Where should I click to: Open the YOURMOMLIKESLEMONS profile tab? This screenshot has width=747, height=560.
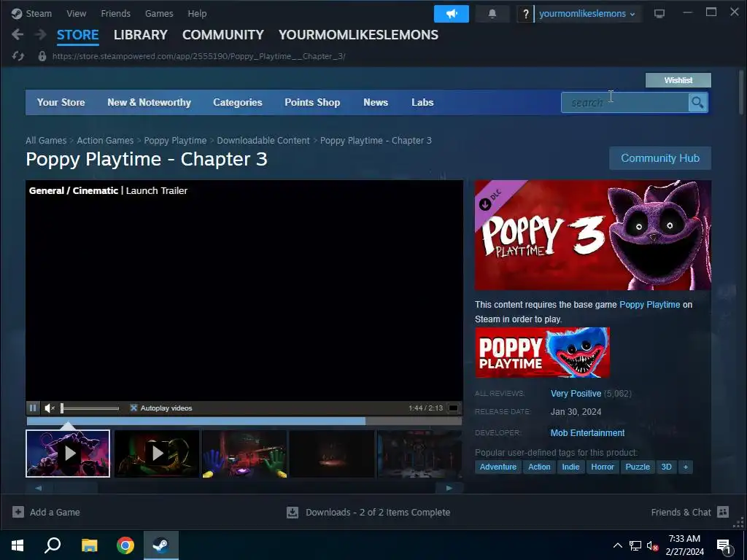pyautogui.click(x=358, y=35)
